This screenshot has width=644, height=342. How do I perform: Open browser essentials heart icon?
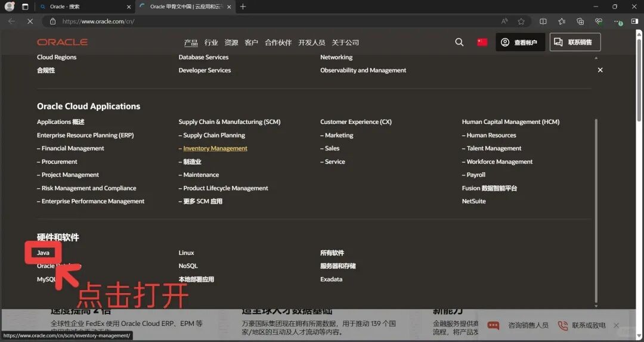tap(599, 21)
